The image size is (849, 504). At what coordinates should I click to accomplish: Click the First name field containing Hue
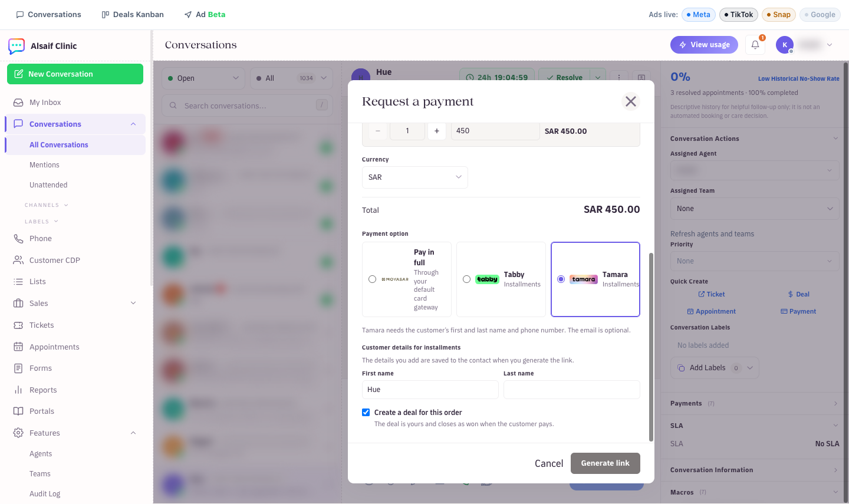pos(430,390)
